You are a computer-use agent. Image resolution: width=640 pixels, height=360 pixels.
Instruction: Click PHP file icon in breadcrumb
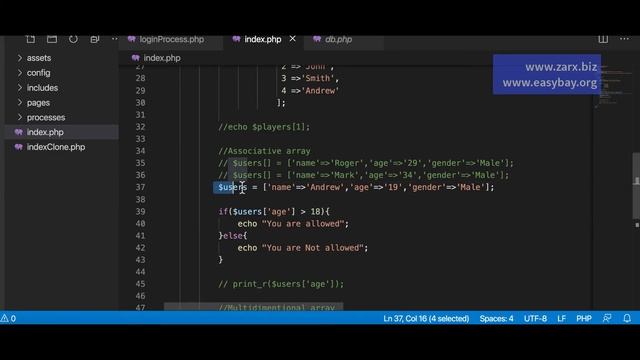(136, 58)
